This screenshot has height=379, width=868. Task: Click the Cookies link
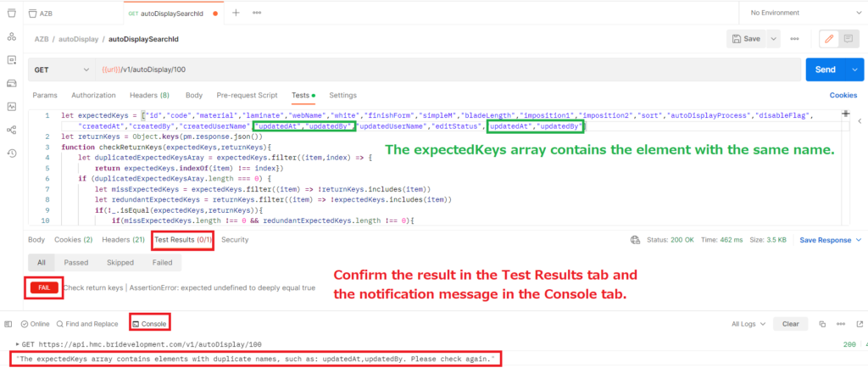843,96
